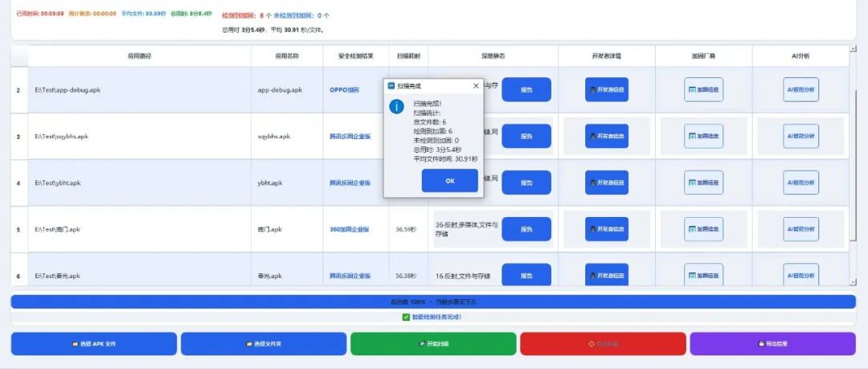
Task: Open 报告 for app-debug.apk row
Action: click(526, 90)
